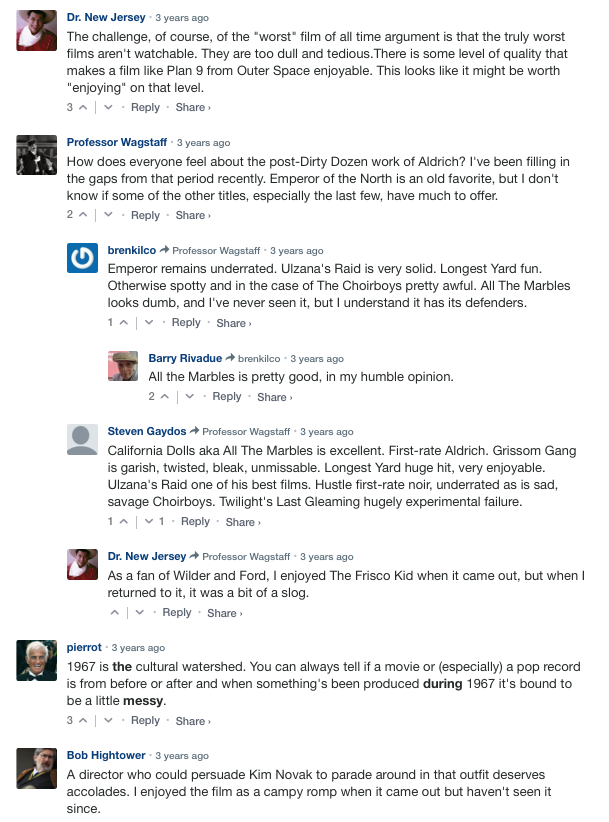Reply to Barry Rivadue's comment

227,397
